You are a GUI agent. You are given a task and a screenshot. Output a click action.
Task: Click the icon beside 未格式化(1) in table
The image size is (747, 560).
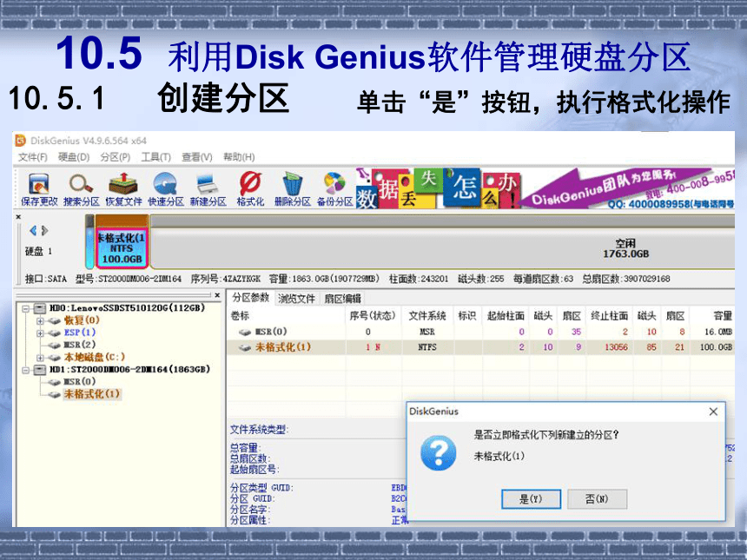[x=245, y=347]
